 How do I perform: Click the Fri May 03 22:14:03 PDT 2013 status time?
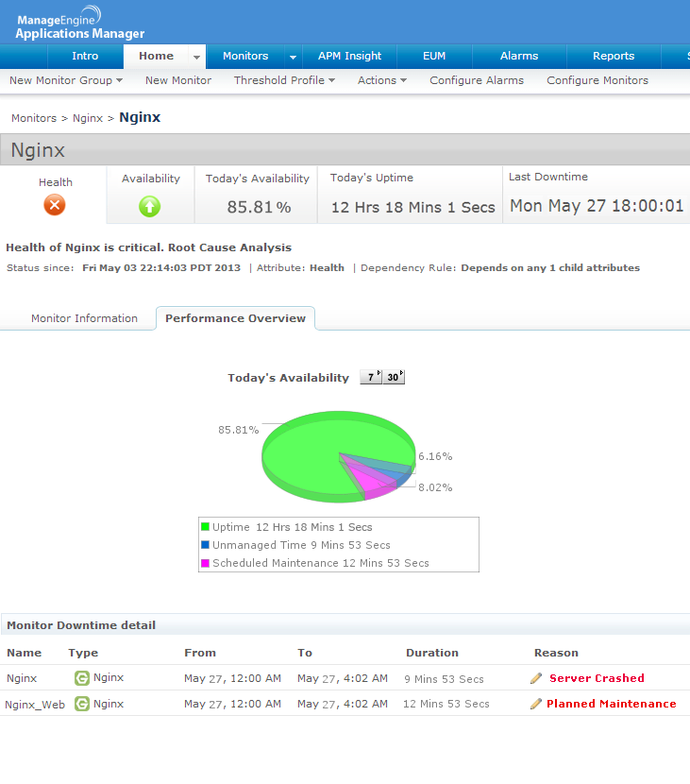click(x=161, y=267)
